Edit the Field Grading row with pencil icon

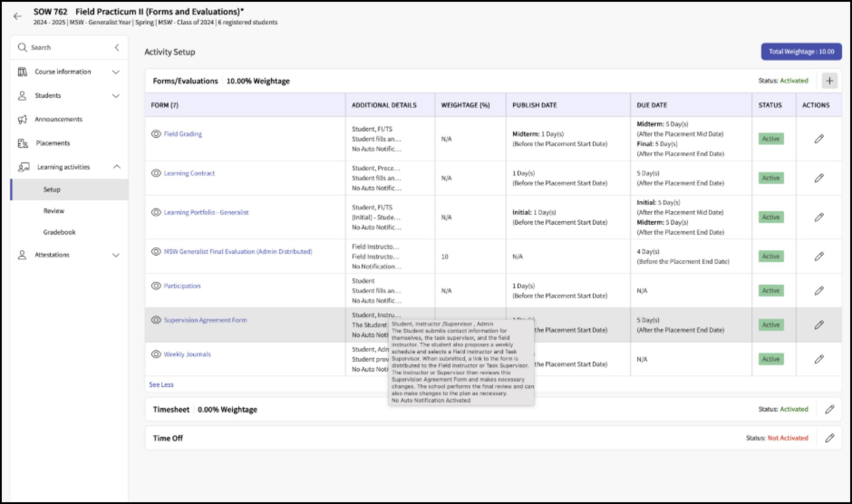(819, 139)
